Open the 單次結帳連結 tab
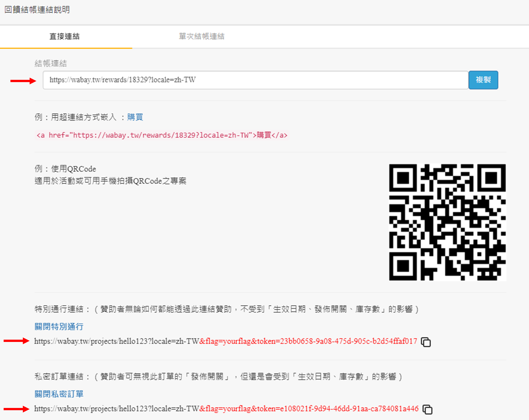Image resolution: width=529 pixels, height=420 pixels. click(202, 37)
